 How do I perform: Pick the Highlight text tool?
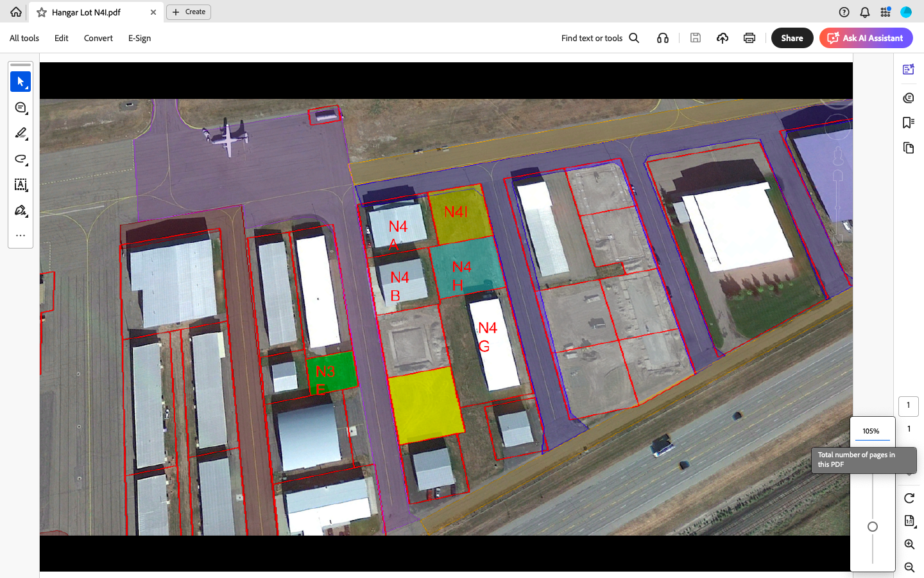[x=21, y=134]
